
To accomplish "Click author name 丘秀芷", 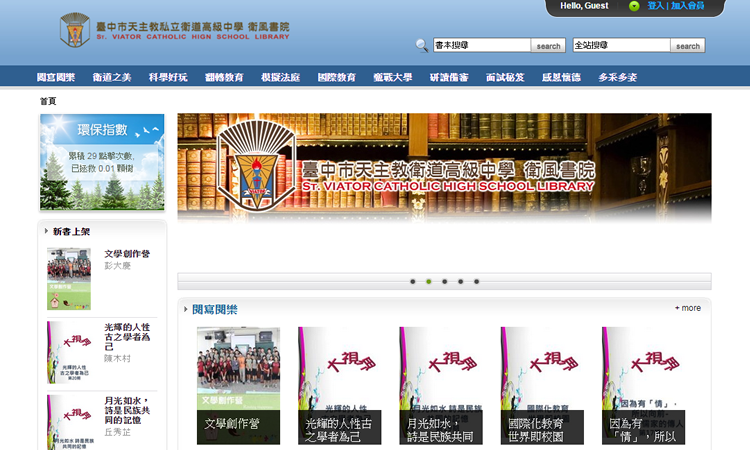I will [117, 432].
